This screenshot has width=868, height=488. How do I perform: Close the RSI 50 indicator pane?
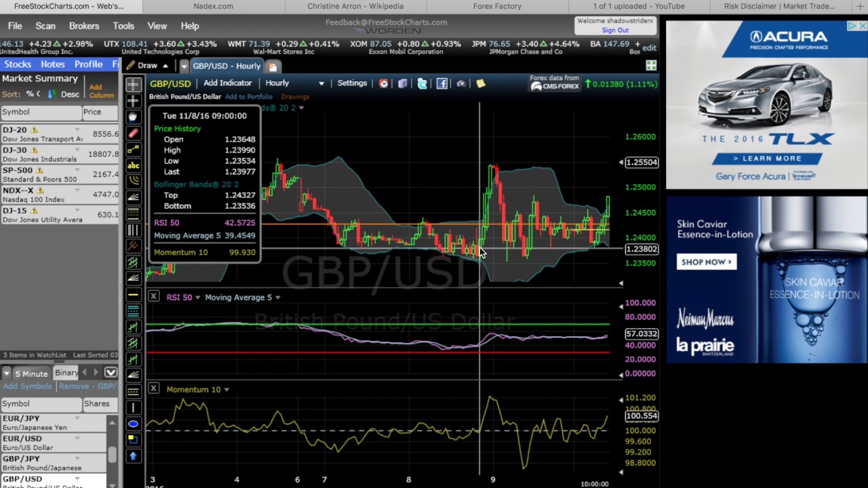[154, 297]
